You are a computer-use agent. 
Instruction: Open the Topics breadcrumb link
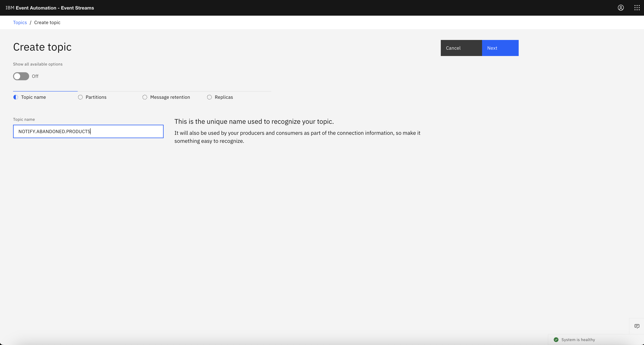(20, 22)
